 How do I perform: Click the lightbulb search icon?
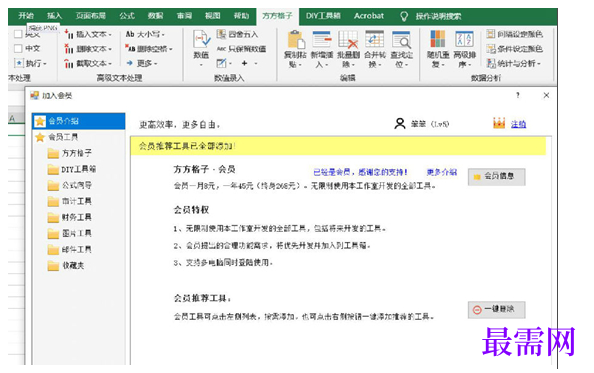click(x=404, y=16)
